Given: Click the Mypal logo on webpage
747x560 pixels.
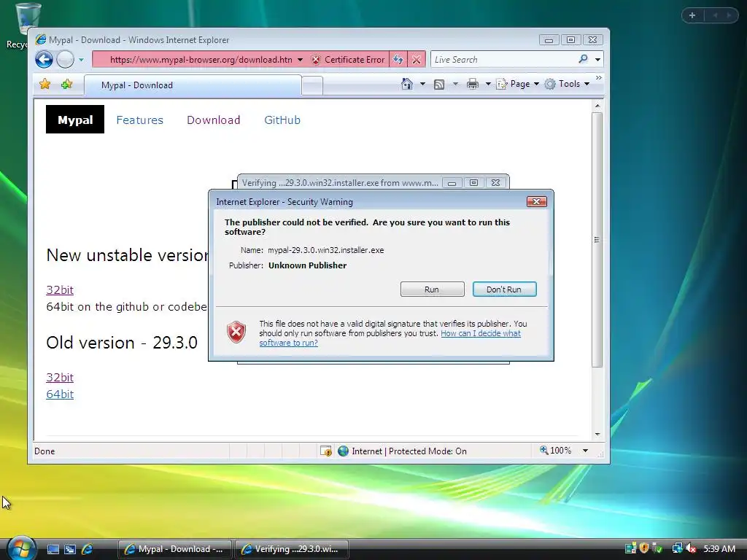Looking at the screenshot, I should [x=75, y=120].
